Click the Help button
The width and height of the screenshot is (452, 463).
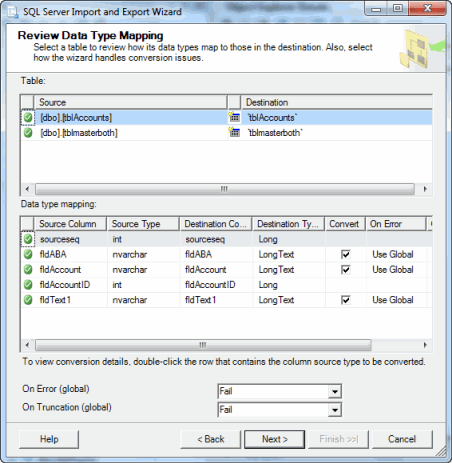coord(49,439)
